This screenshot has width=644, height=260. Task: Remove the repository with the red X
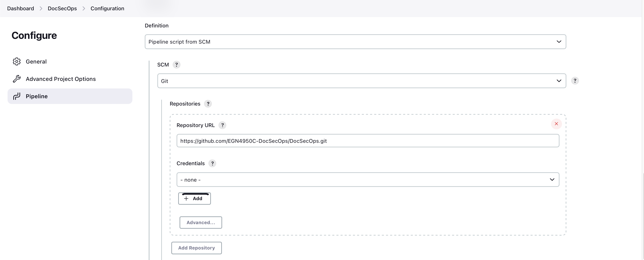point(556,124)
